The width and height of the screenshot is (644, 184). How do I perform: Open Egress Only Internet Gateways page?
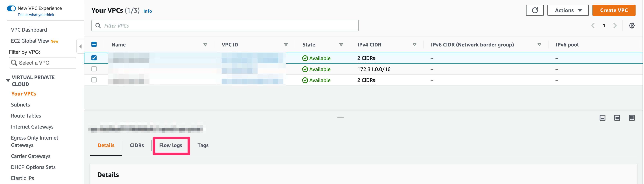coord(35,142)
